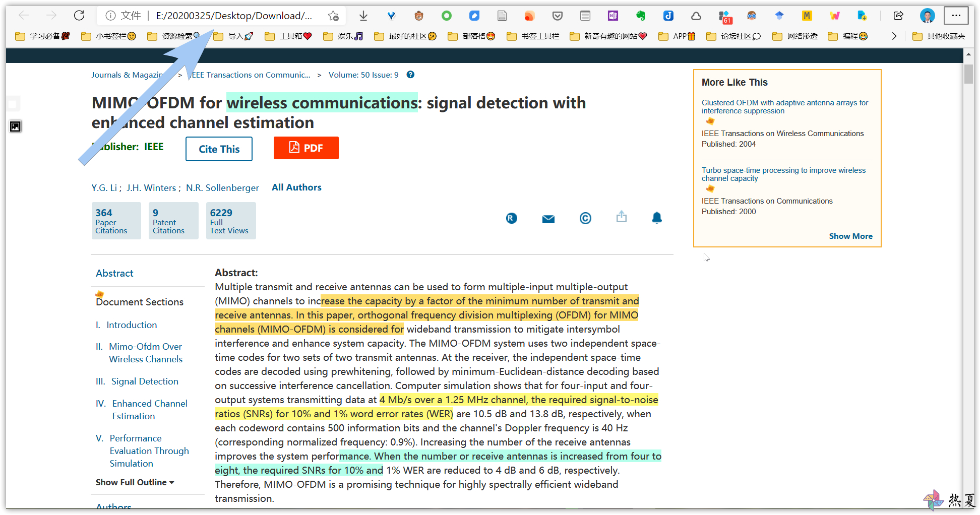This screenshot has height=515, width=980.
Task: Click the email envelope icon
Action: click(x=548, y=219)
